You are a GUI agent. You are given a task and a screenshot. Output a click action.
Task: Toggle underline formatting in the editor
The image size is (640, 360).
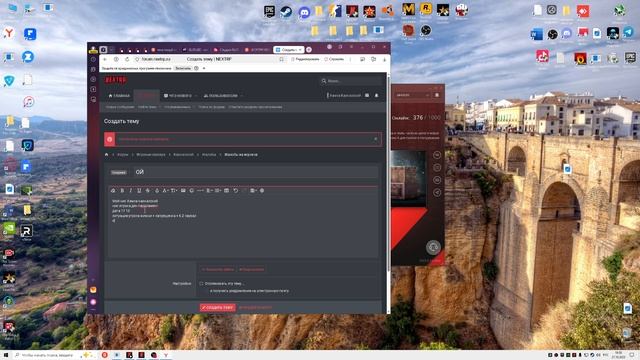tap(139, 191)
